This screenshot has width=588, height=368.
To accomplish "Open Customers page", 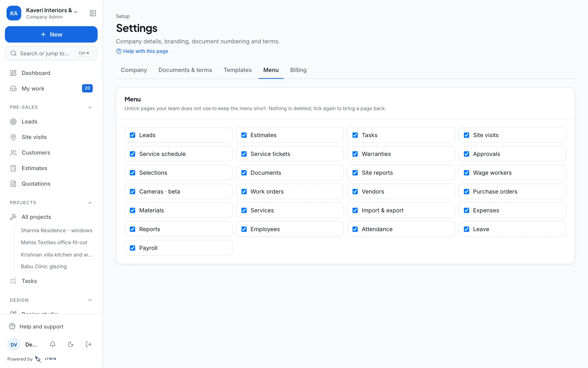I will click(51, 153).
